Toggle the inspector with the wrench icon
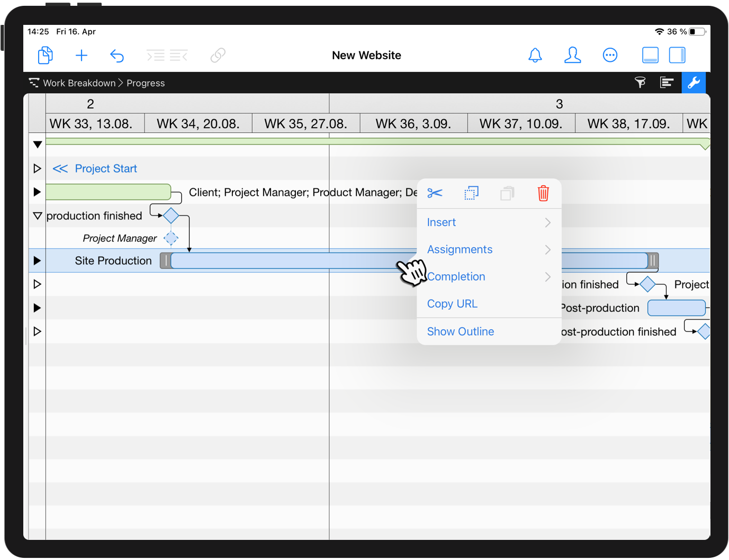The height and width of the screenshot is (560, 729). pyautogui.click(x=694, y=83)
